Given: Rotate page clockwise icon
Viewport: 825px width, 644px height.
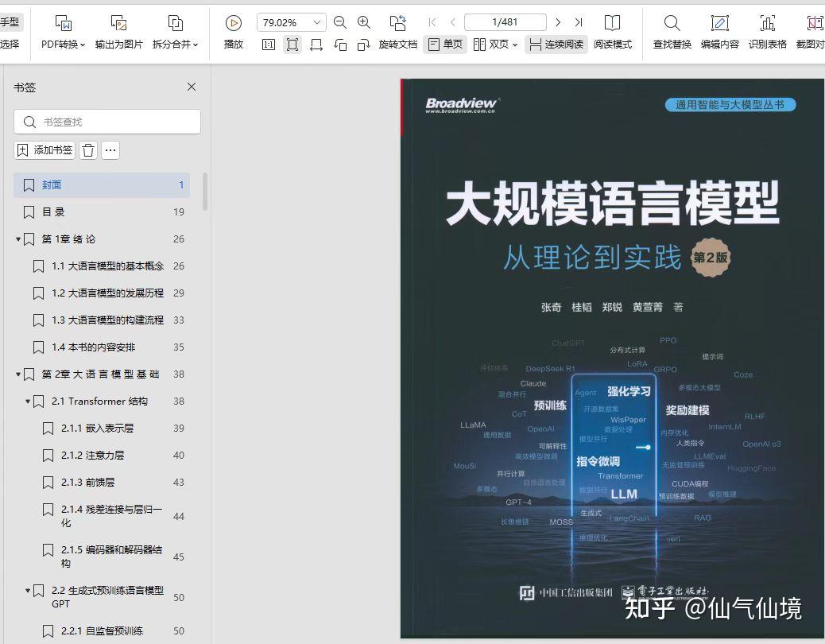Looking at the screenshot, I should coord(363,45).
